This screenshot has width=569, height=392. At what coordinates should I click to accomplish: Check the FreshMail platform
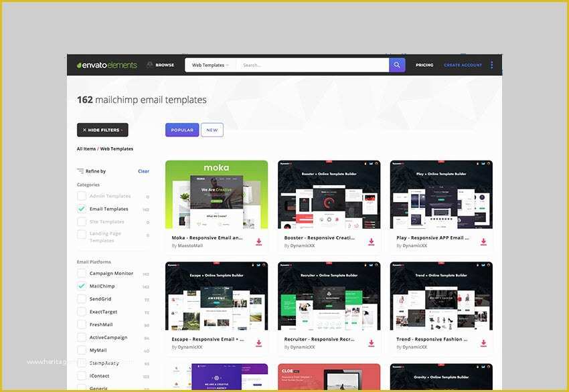point(82,324)
